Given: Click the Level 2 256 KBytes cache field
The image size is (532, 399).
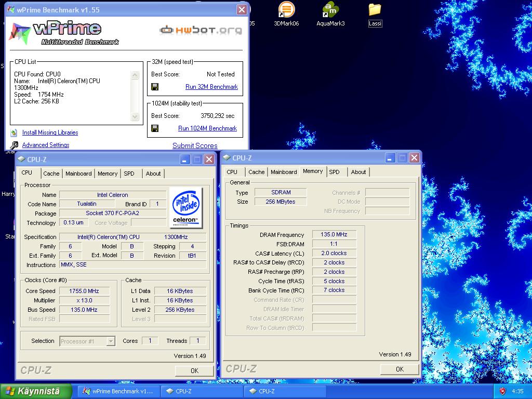Looking at the screenshot, I should pyautogui.click(x=180, y=310).
